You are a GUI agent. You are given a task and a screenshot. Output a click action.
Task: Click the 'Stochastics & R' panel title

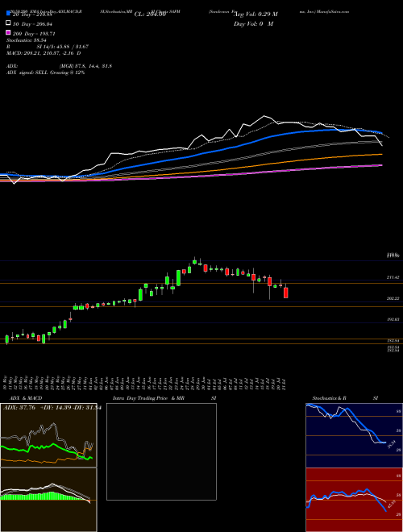click(x=330, y=398)
